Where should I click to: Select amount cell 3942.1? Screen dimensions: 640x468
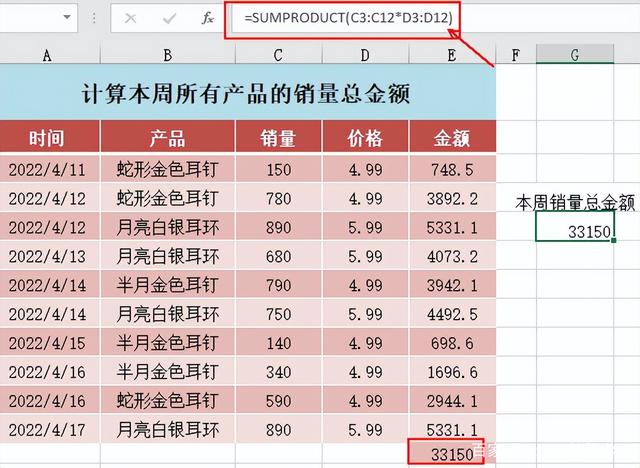tap(453, 284)
